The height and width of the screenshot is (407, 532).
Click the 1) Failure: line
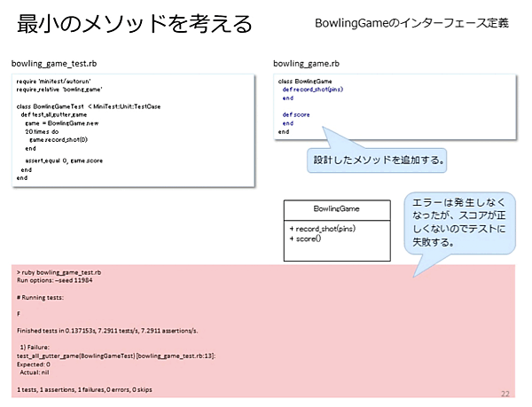pyautogui.click(x=35, y=348)
